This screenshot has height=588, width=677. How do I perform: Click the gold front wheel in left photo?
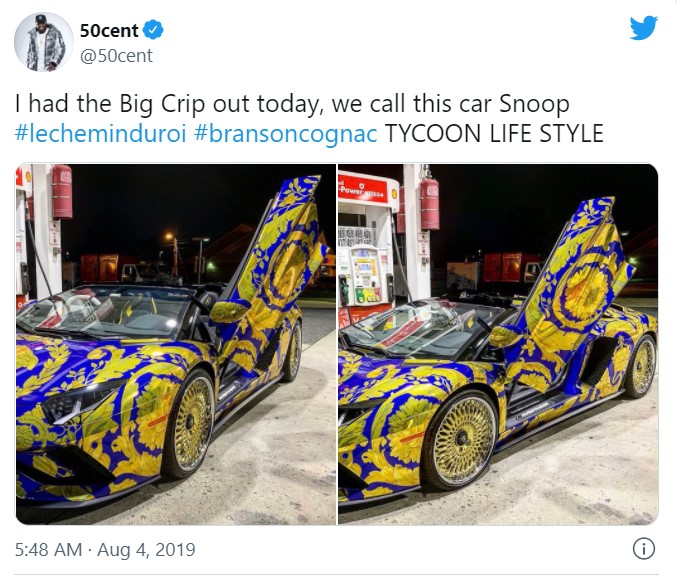coord(190,424)
